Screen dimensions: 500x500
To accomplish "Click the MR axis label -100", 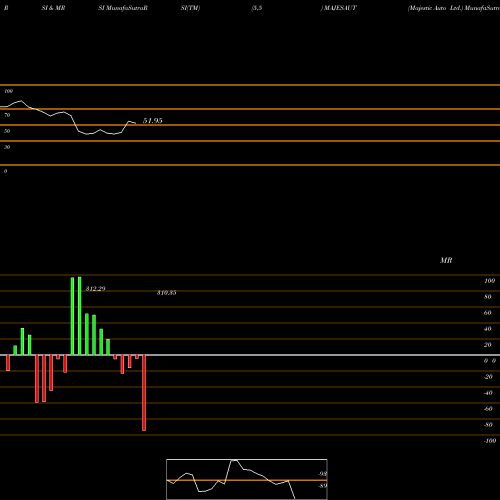I will [x=490, y=441].
